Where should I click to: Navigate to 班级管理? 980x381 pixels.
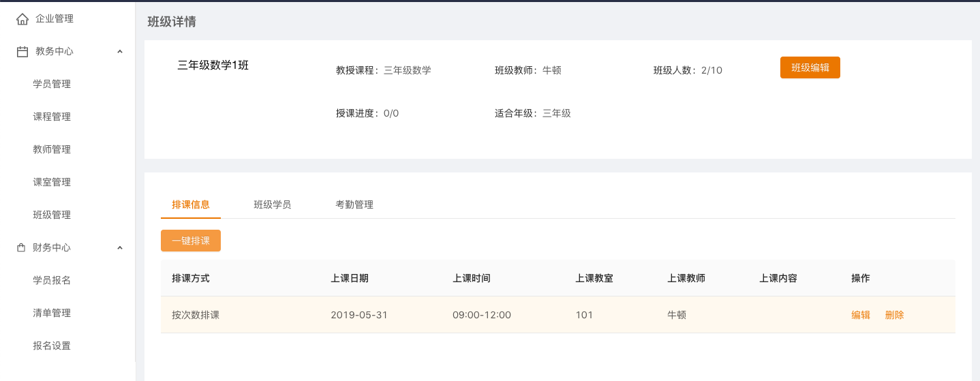52,215
